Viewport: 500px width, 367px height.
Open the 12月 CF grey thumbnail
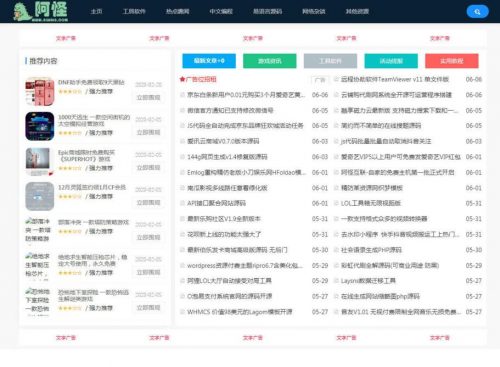point(39,196)
